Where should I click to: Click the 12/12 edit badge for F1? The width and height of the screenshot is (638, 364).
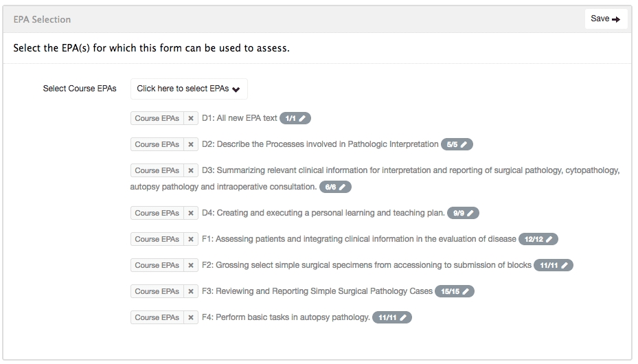538,239
